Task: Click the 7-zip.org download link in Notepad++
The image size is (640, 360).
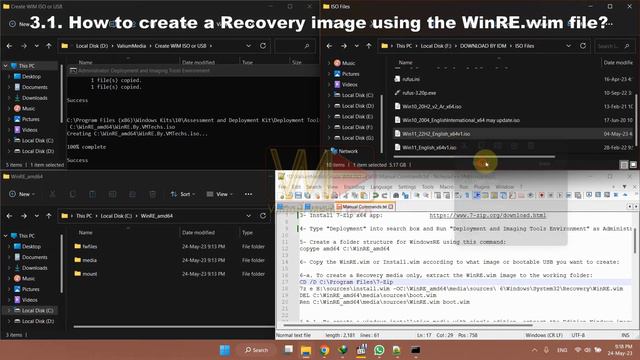Action: point(487,215)
